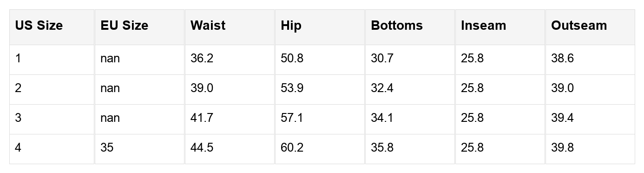Image resolution: width=644 pixels, height=173 pixels.
Task: Select the Hip column header
Action: click(x=320, y=27)
